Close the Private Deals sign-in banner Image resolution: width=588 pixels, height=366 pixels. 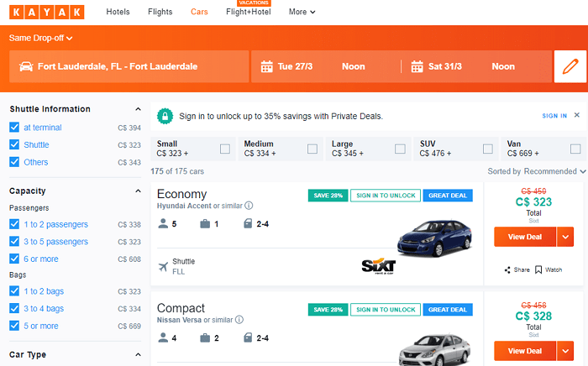[x=577, y=115]
